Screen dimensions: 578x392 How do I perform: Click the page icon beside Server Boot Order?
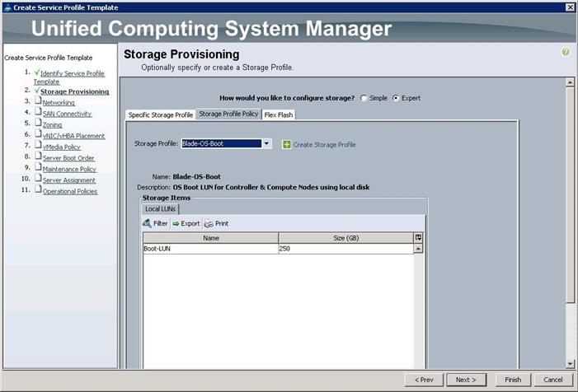38,156
